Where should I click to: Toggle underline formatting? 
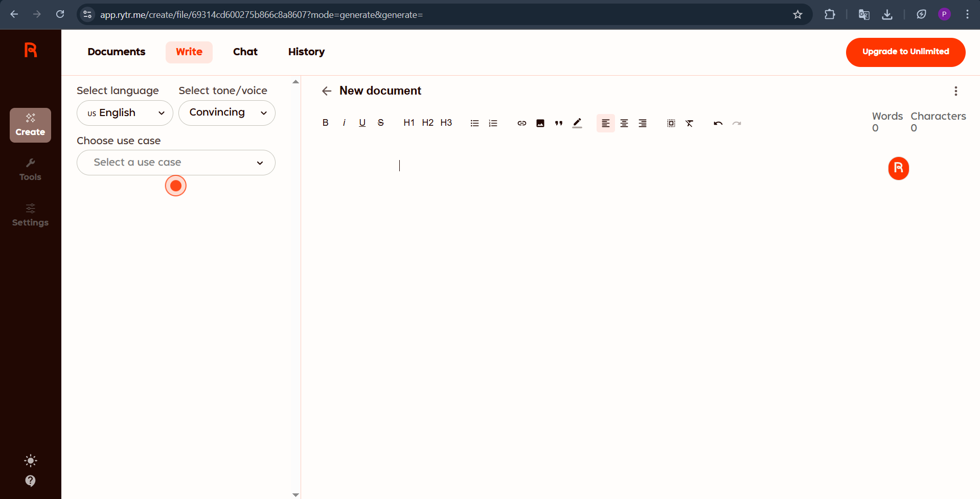coord(362,123)
